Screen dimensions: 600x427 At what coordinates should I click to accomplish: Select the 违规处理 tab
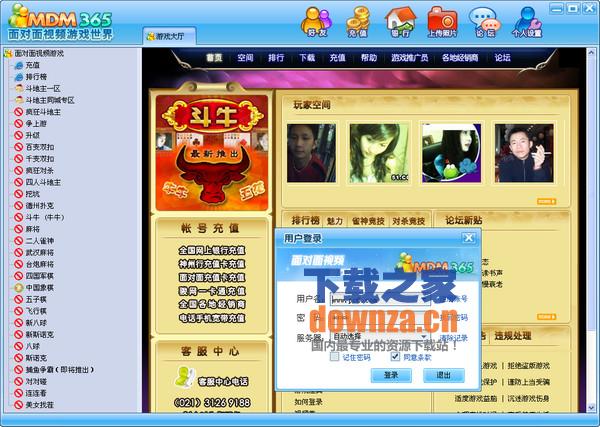513,336
